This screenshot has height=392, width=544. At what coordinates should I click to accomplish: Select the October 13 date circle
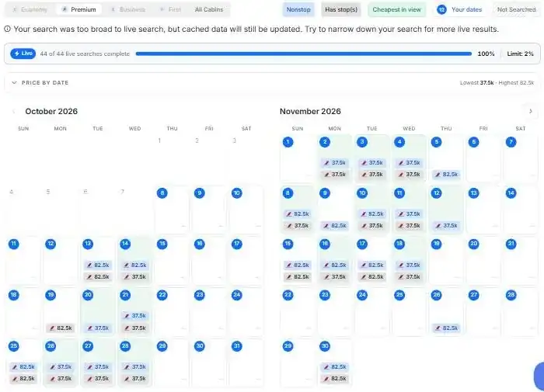[88, 244]
